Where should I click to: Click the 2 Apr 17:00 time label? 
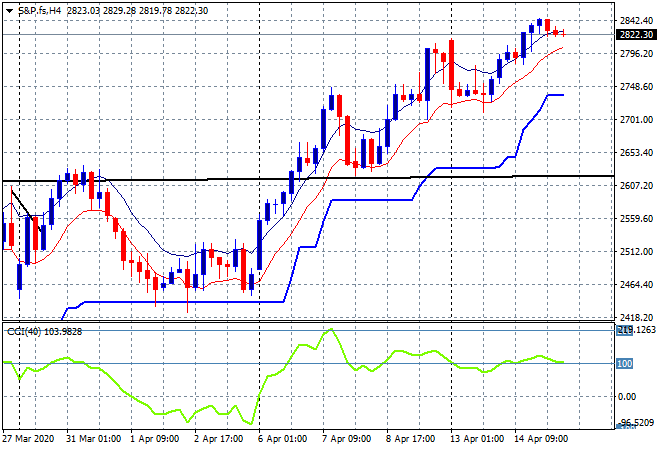[218, 439]
